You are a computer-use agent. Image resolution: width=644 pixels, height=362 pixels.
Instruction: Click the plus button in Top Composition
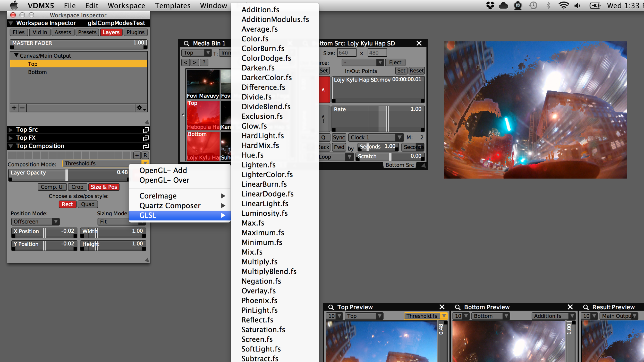(x=137, y=155)
